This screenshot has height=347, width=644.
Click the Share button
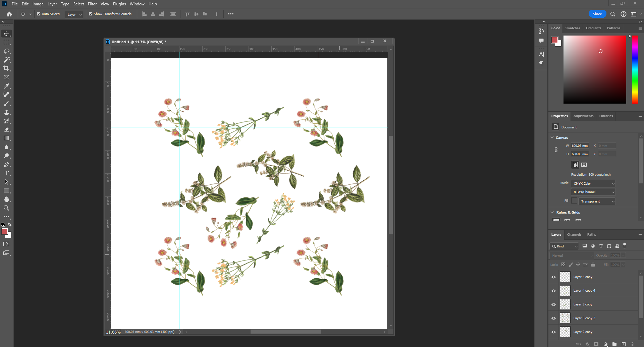(597, 14)
